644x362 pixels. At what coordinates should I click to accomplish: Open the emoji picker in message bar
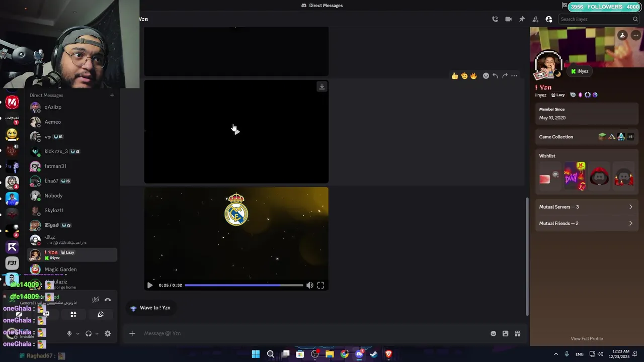494,333
